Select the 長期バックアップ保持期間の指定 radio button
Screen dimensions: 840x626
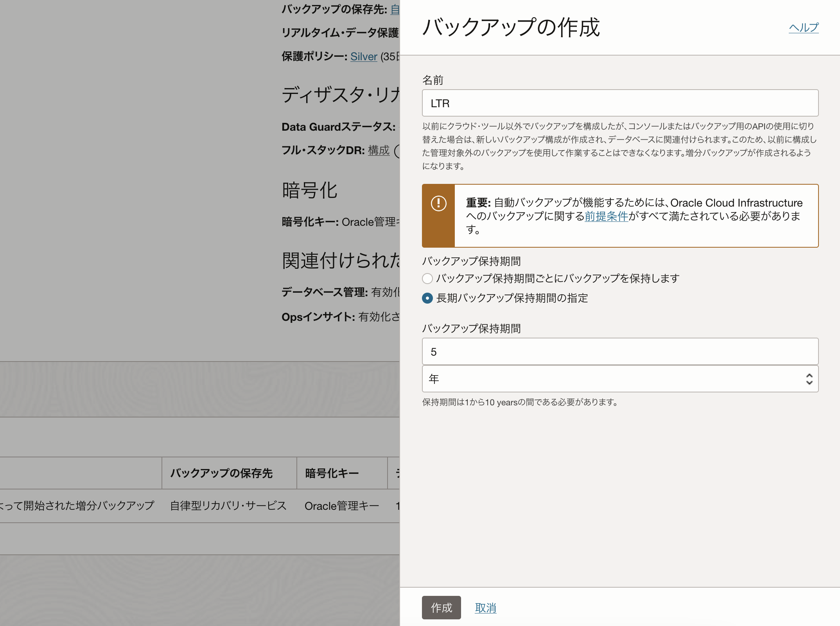(427, 298)
